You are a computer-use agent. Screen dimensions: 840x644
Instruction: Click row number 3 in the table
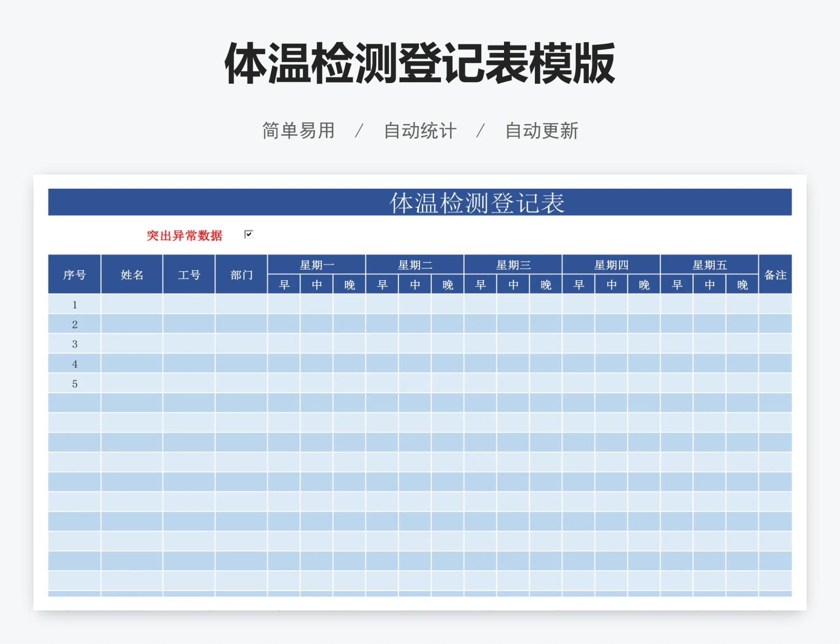[74, 344]
